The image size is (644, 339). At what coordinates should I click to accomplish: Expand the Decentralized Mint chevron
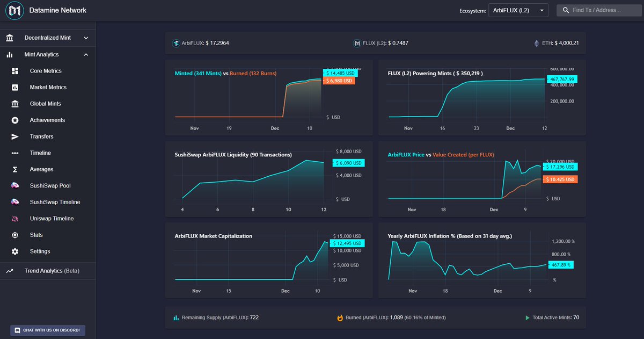pos(86,38)
